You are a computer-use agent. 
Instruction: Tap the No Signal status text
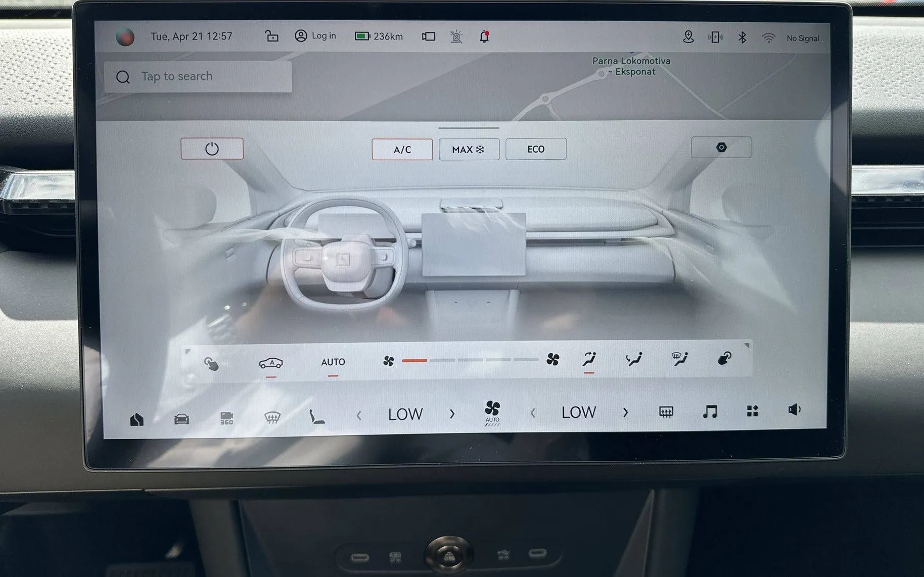pyautogui.click(x=803, y=38)
